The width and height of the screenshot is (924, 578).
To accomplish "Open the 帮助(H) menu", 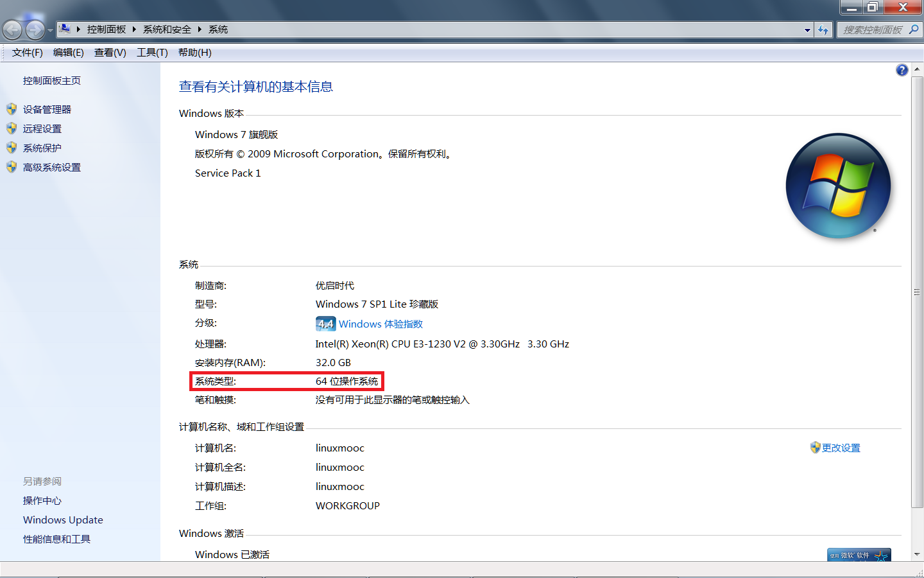I will click(x=195, y=53).
